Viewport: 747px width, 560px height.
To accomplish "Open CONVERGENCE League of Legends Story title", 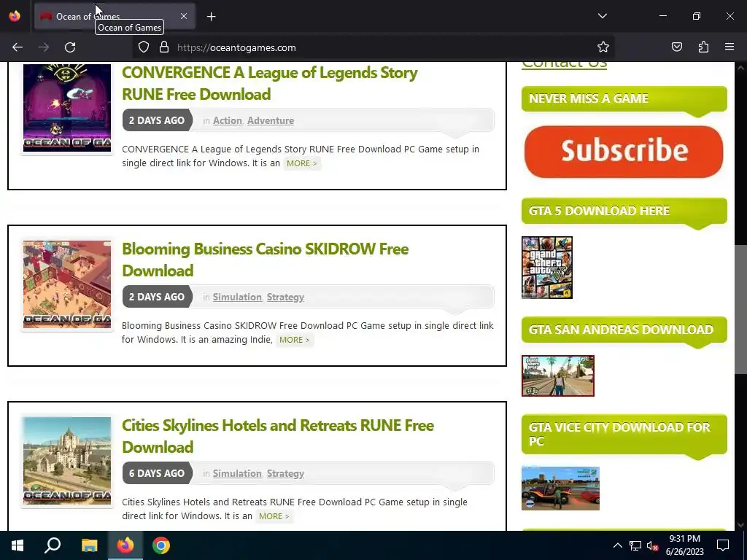I will coord(270,83).
